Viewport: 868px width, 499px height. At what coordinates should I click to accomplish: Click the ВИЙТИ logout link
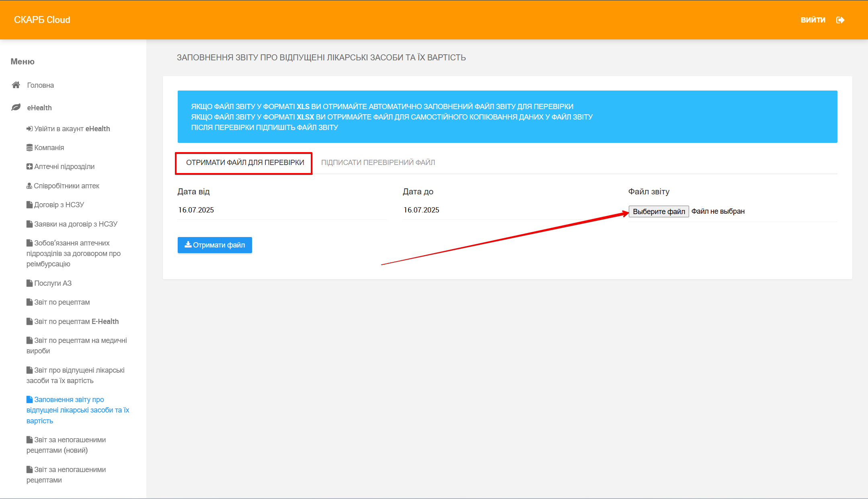tap(813, 20)
